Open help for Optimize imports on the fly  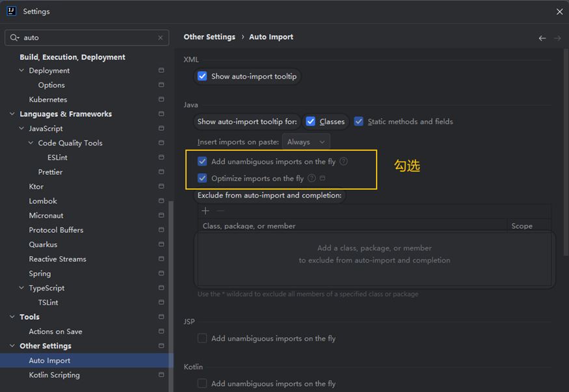pyautogui.click(x=311, y=178)
